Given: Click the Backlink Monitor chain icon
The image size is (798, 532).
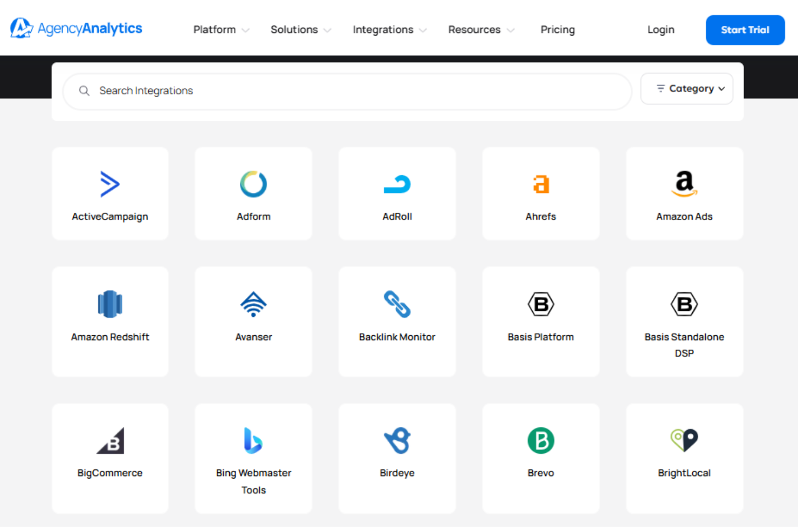Looking at the screenshot, I should 397,304.
